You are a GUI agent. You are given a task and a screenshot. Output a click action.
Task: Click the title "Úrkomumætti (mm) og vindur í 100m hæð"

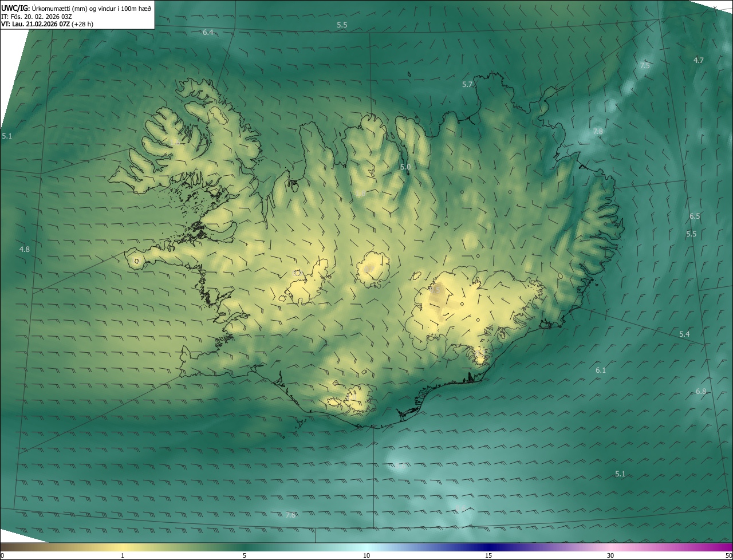point(91,7)
